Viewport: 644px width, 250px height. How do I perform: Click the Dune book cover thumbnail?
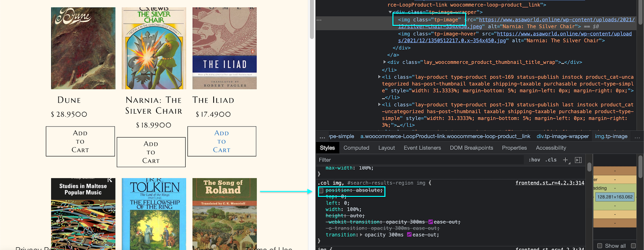pyautogui.click(x=83, y=48)
